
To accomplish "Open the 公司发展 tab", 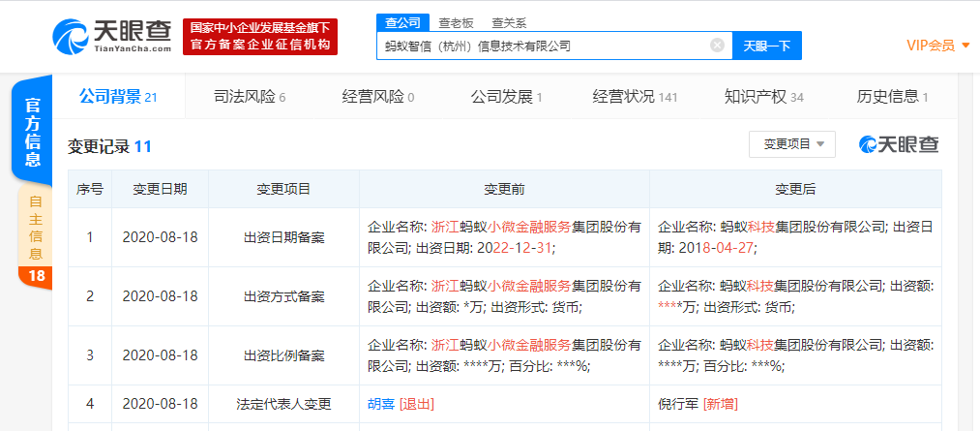I will point(506,97).
